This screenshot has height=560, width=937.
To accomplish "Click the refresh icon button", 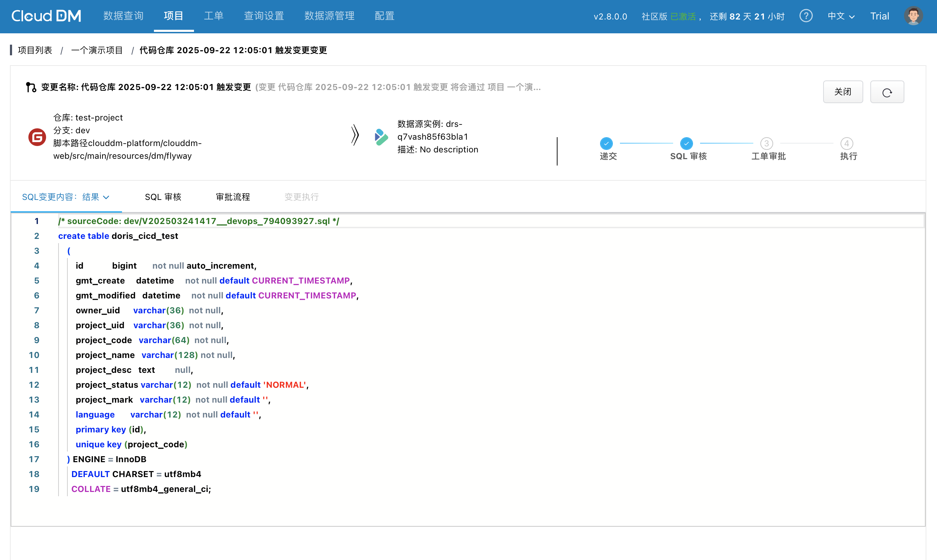I will click(x=886, y=92).
